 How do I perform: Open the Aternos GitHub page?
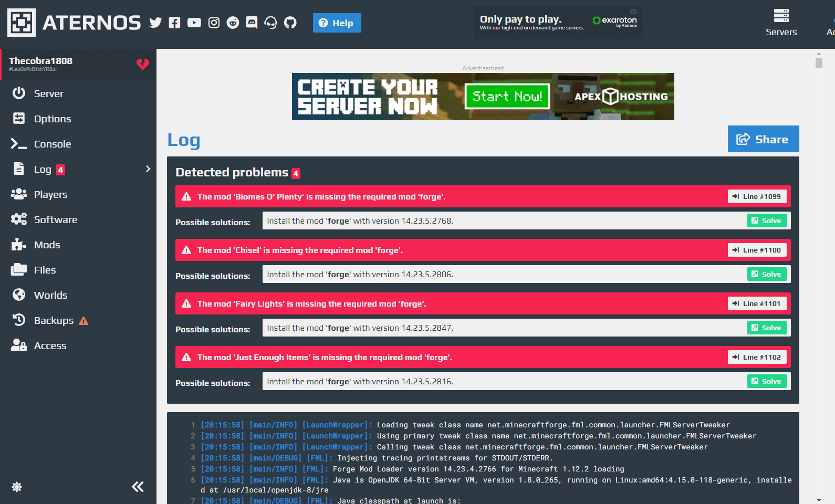tap(290, 23)
